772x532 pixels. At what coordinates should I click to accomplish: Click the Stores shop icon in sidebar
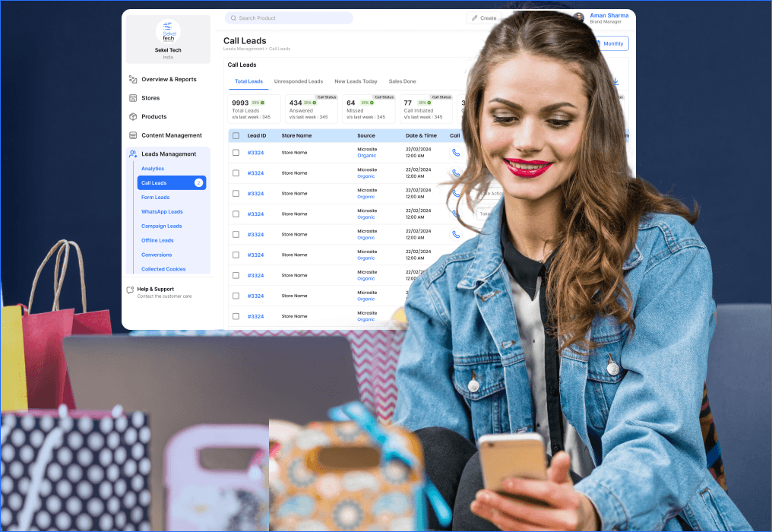(133, 98)
